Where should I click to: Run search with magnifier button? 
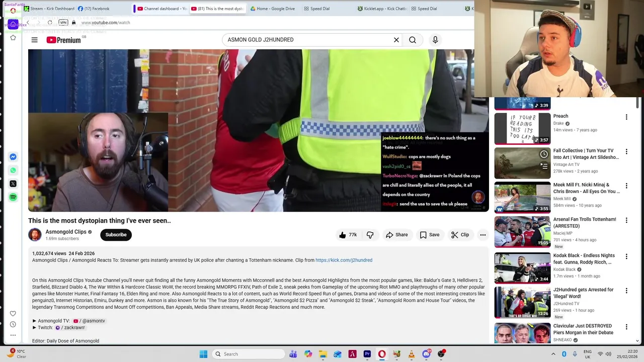point(413,40)
